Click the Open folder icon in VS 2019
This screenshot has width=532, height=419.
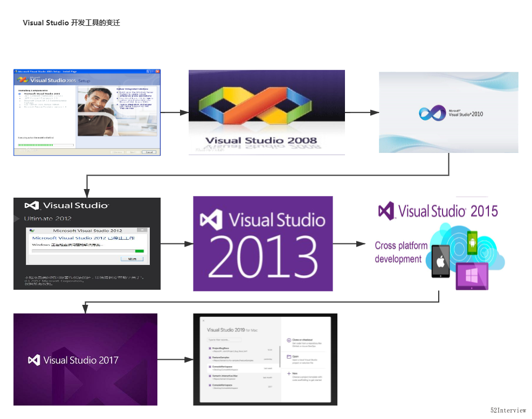click(289, 357)
